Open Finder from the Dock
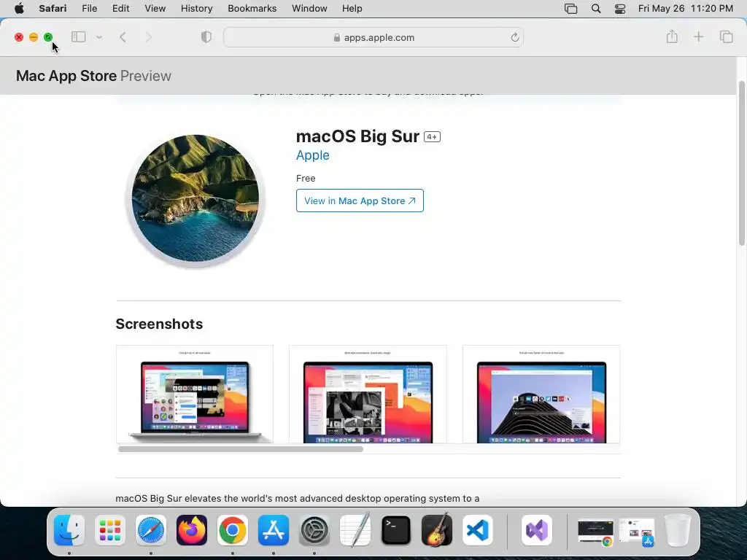The height and width of the screenshot is (560, 747). 69,530
